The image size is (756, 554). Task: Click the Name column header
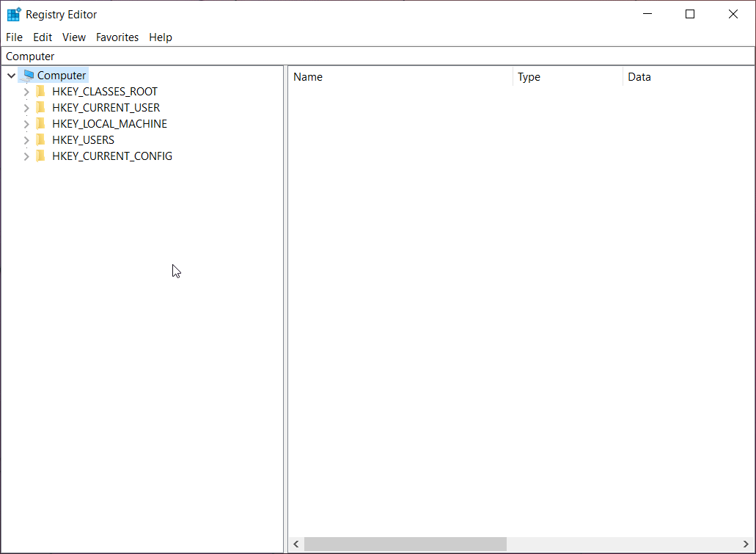pos(400,77)
